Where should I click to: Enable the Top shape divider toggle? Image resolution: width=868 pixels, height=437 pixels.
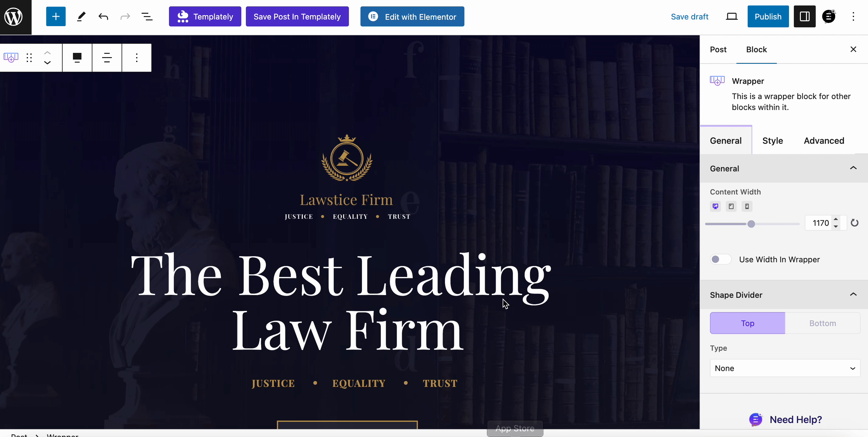click(x=747, y=323)
